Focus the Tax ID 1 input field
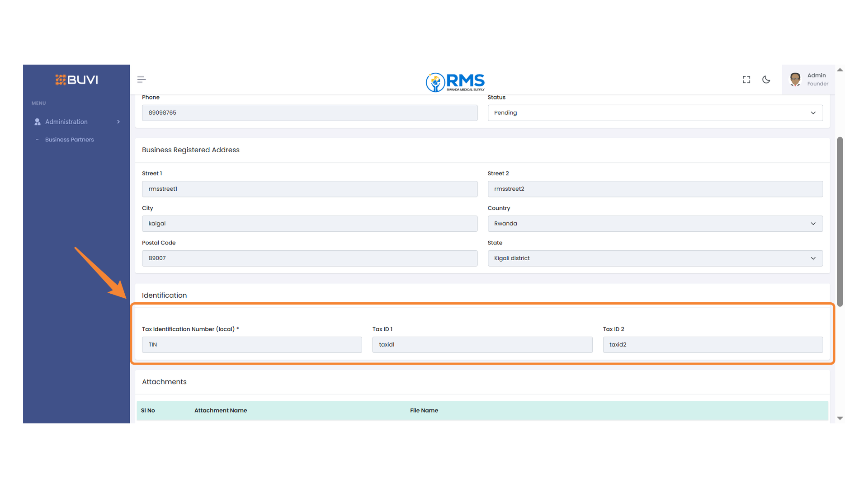Screen dimensions: 868x488 482,344
